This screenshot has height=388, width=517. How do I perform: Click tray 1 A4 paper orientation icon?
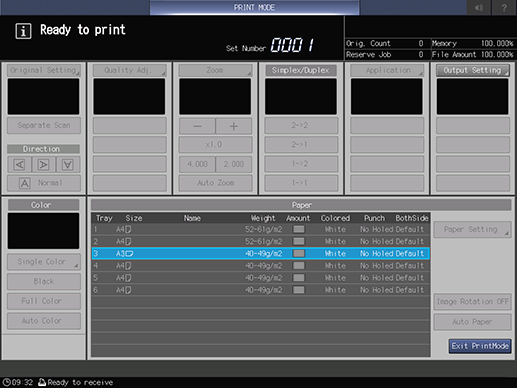[x=128, y=229]
